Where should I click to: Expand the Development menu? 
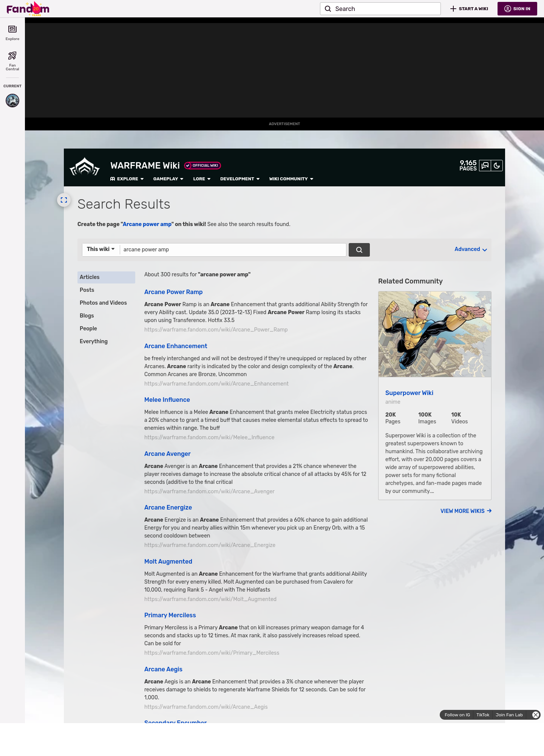[240, 179]
